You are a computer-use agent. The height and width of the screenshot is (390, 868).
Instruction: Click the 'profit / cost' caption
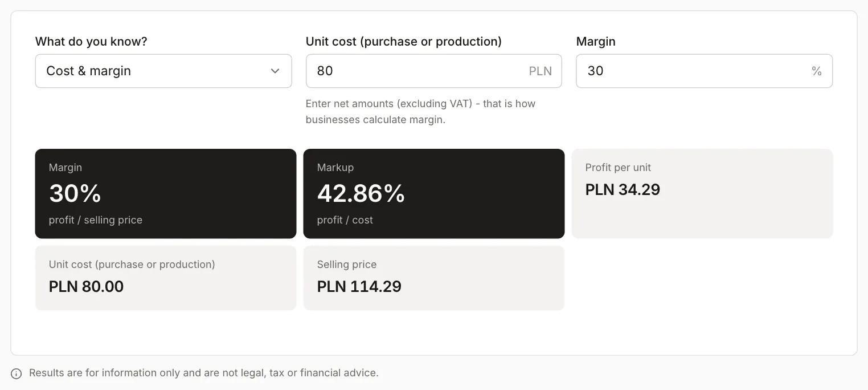point(345,220)
